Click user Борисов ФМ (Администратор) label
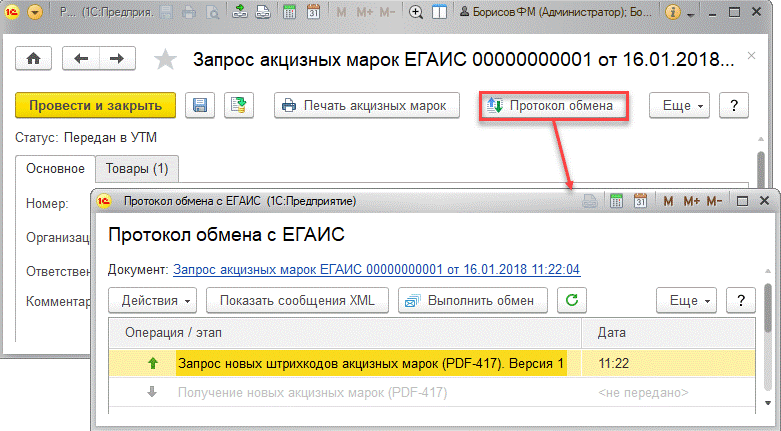The width and height of the screenshot is (781, 431). coord(555,12)
